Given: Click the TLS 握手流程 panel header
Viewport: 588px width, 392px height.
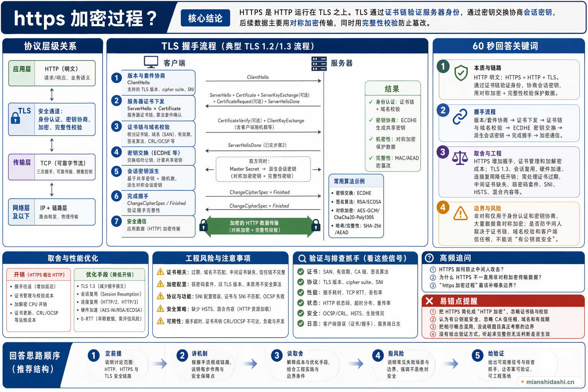Looking at the screenshot, I should (x=267, y=46).
